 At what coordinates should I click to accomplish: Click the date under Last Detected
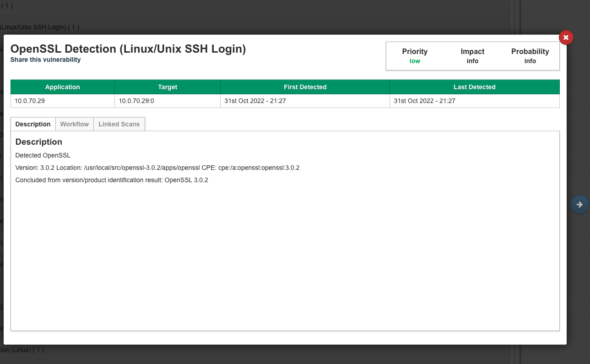(424, 101)
